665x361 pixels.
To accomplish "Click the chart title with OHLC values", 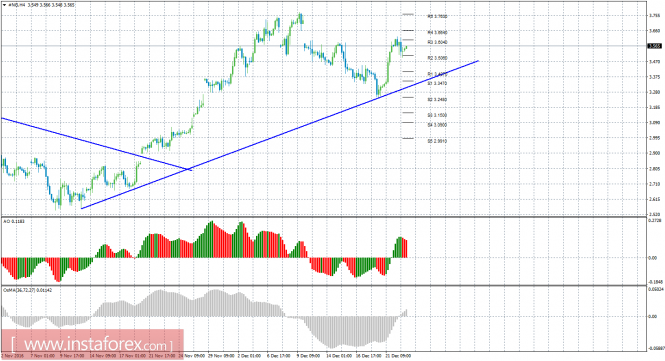I will click(42, 5).
